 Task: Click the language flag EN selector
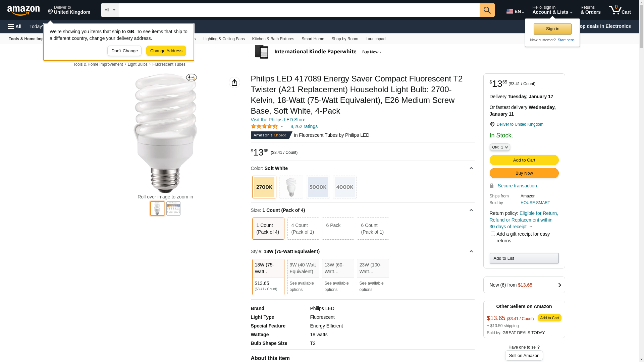tap(515, 11)
